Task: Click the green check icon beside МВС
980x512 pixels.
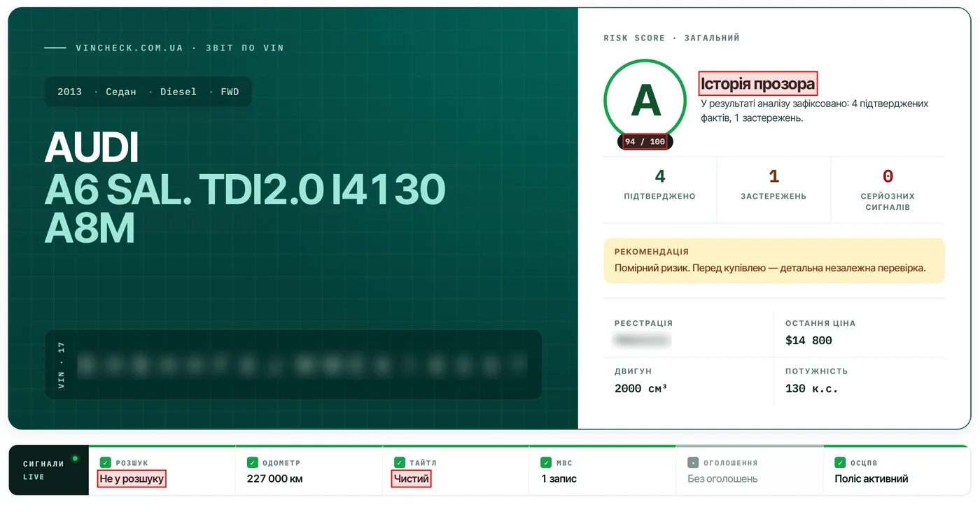Action: 546,462
